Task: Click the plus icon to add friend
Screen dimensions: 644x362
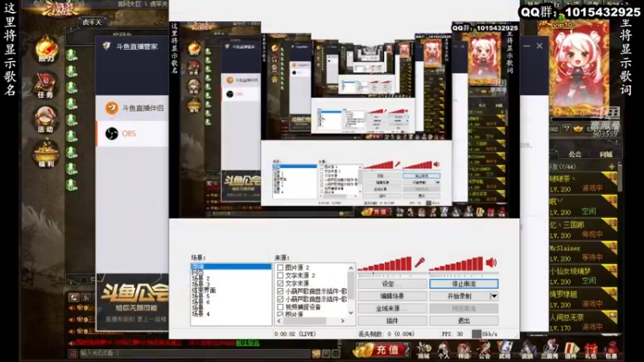Action: 612,167
